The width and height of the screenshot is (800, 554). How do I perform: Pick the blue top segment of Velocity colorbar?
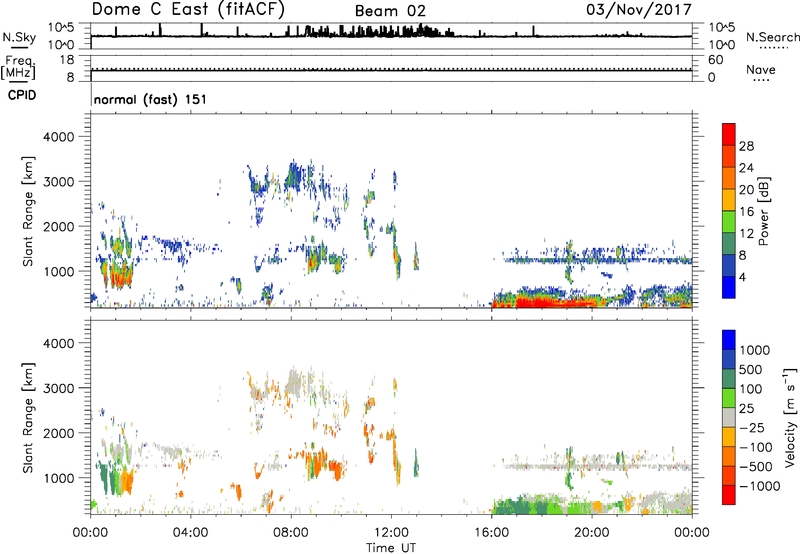point(729,340)
